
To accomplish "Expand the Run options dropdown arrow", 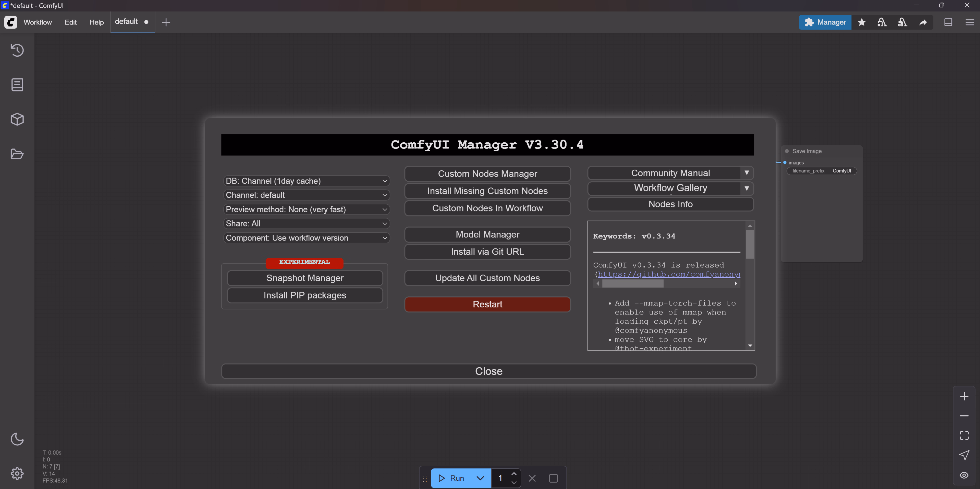I will pos(480,478).
